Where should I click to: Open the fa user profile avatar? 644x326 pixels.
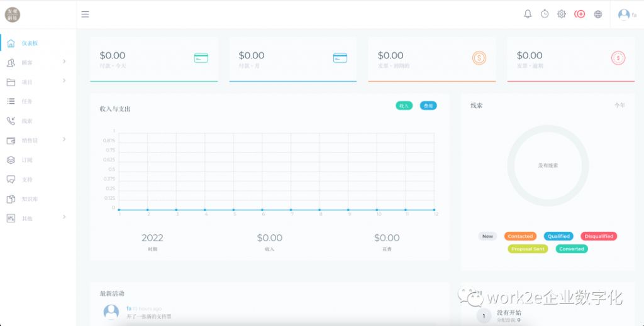click(624, 14)
